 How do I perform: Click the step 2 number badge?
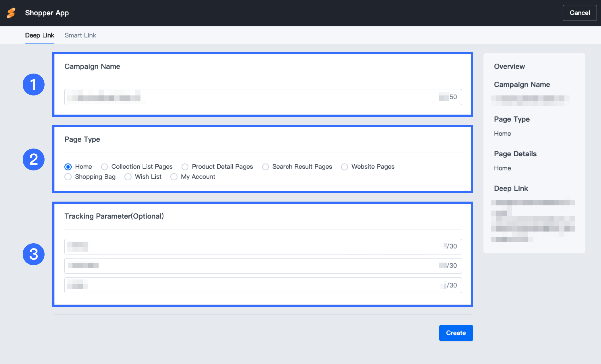pos(33,159)
